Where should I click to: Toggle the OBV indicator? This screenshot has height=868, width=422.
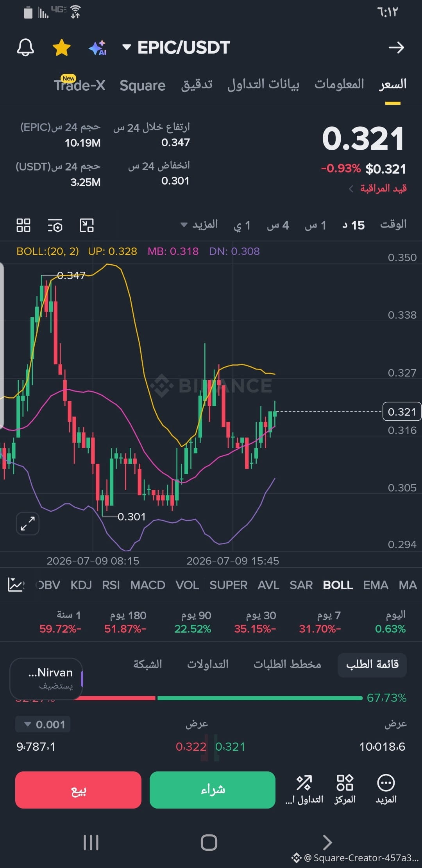(48, 585)
